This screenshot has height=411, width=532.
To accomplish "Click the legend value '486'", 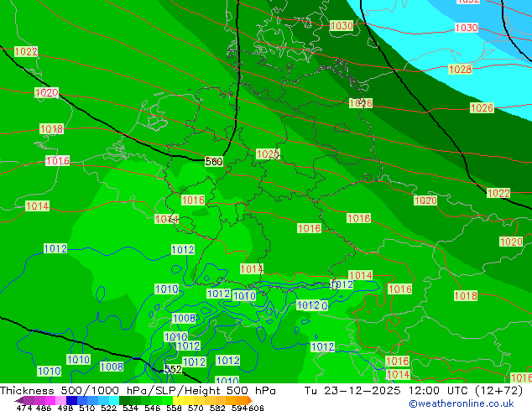I will point(44,408).
